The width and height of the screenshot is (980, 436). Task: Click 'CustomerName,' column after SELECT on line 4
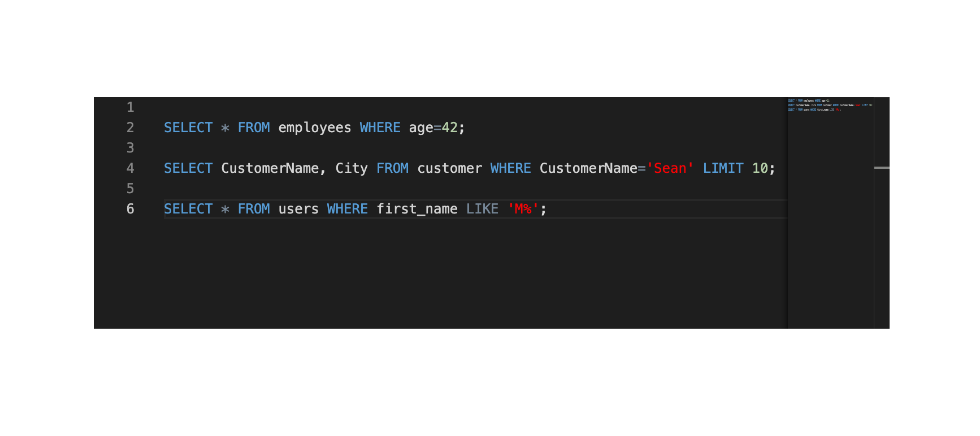pos(274,168)
